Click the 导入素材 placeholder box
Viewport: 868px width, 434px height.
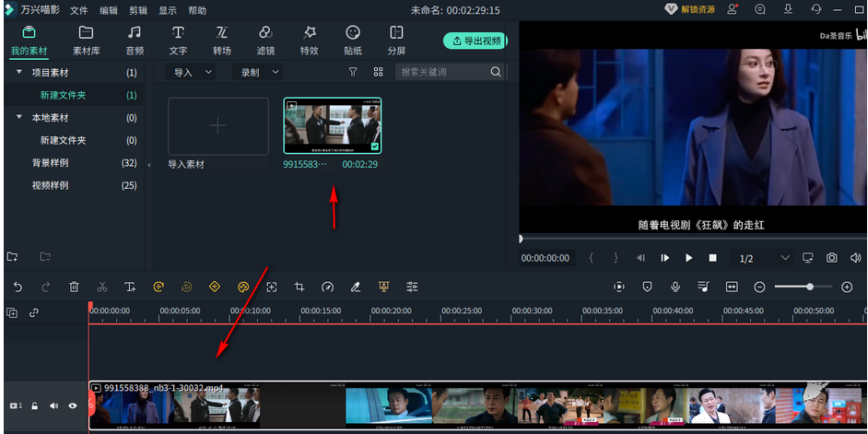coord(218,126)
